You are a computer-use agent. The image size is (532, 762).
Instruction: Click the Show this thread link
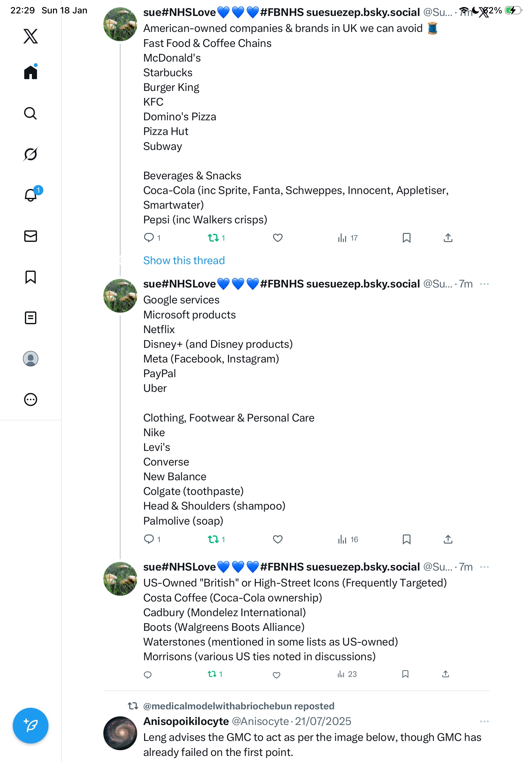tap(184, 260)
